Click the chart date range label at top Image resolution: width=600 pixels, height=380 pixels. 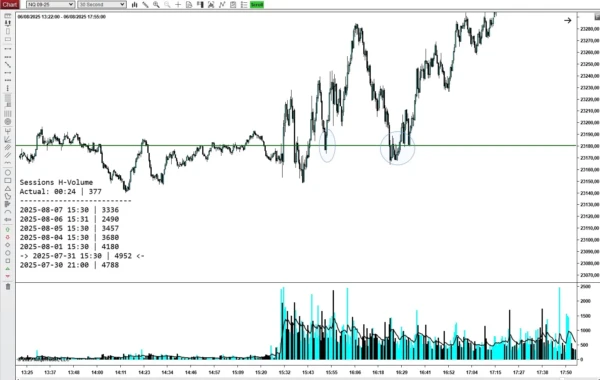62,17
